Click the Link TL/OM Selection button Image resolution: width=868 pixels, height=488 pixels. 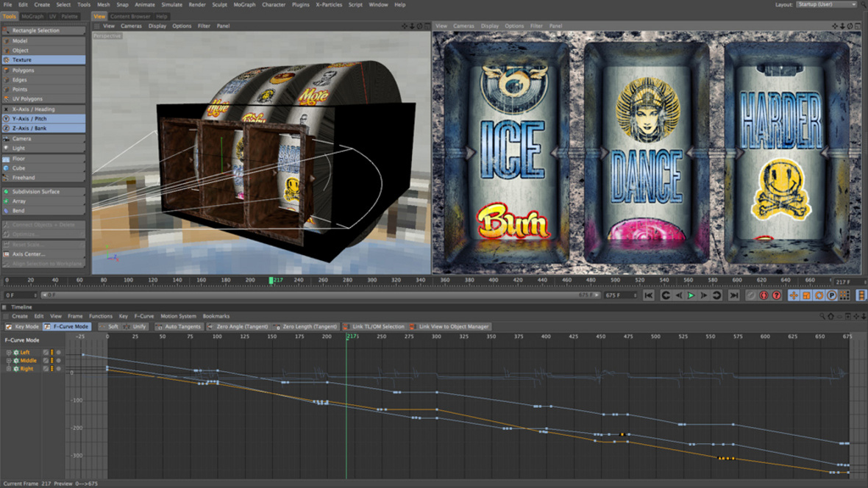pos(374,326)
